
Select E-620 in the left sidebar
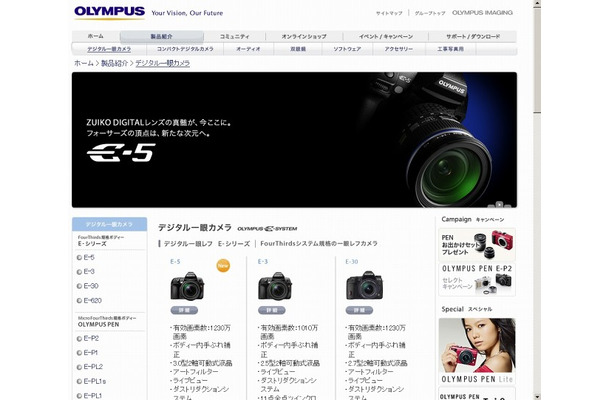[x=92, y=300]
